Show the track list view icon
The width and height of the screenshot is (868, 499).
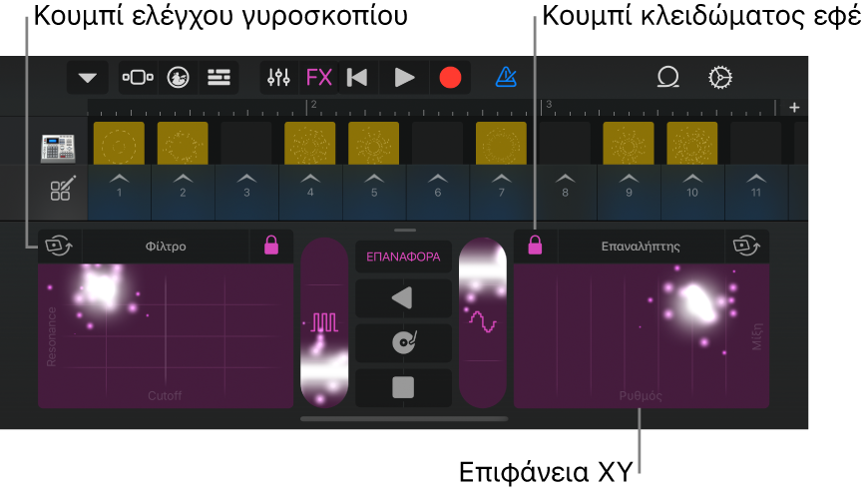(x=218, y=78)
